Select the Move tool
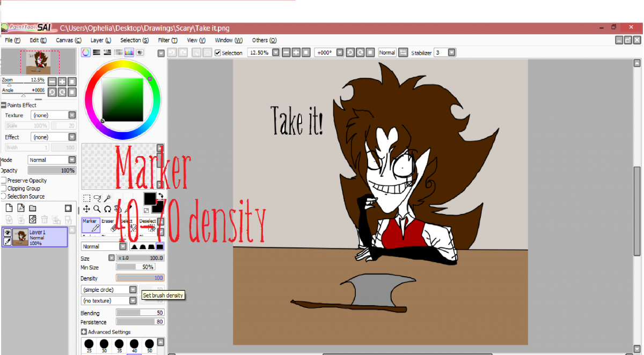This screenshot has width=644, height=355. [x=86, y=209]
